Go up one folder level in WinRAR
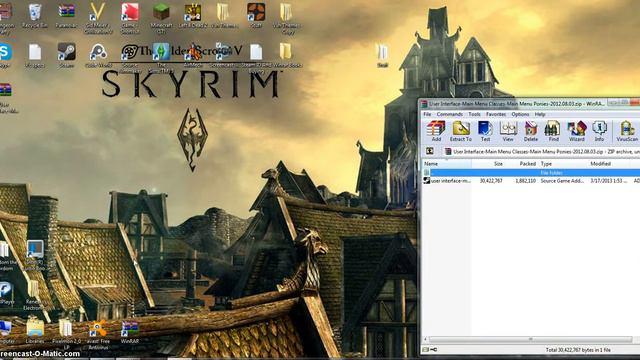Screen dimensions: 640x360 coord(429,151)
